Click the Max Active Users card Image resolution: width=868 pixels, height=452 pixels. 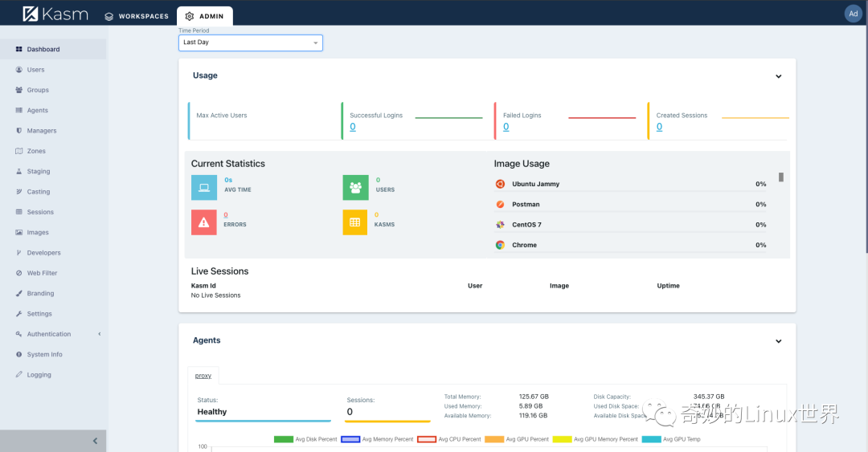(x=264, y=121)
